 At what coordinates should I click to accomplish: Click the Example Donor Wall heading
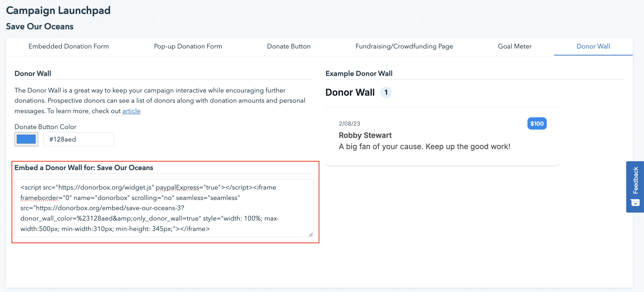pos(359,74)
